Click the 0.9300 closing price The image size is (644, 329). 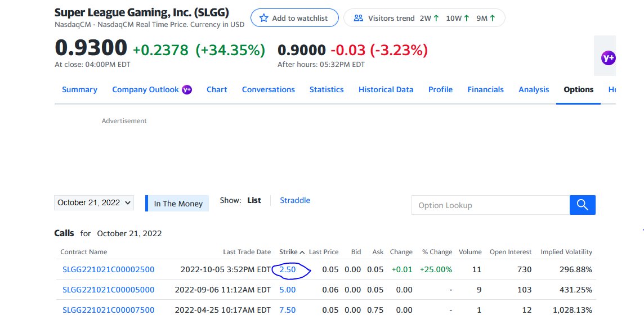pyautogui.click(x=91, y=48)
